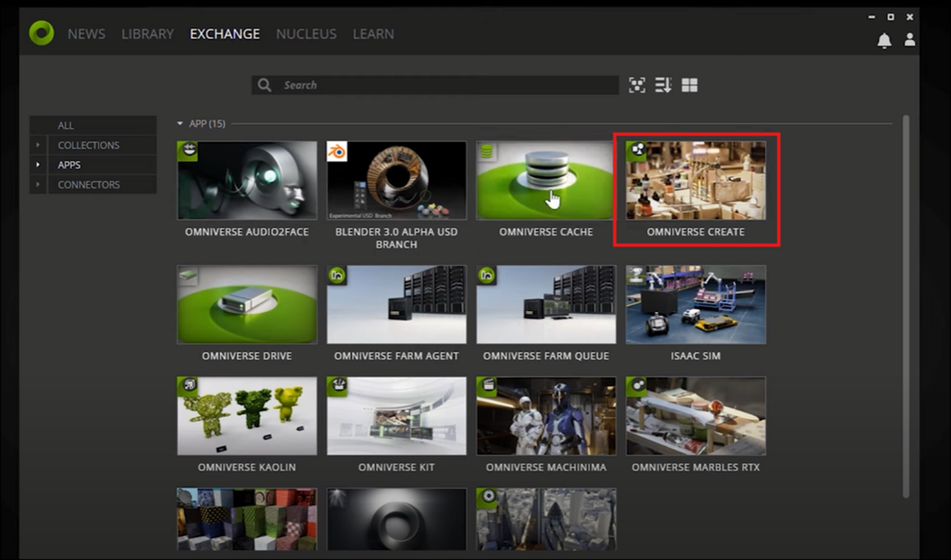Click the Marbles RTX badge icon
The image size is (951, 560).
point(636,387)
